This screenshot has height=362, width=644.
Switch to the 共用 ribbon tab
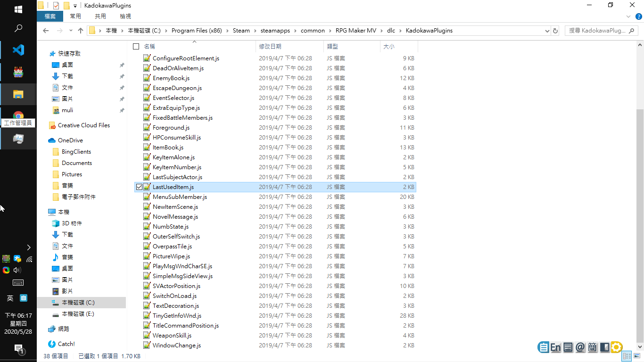coord(100,16)
